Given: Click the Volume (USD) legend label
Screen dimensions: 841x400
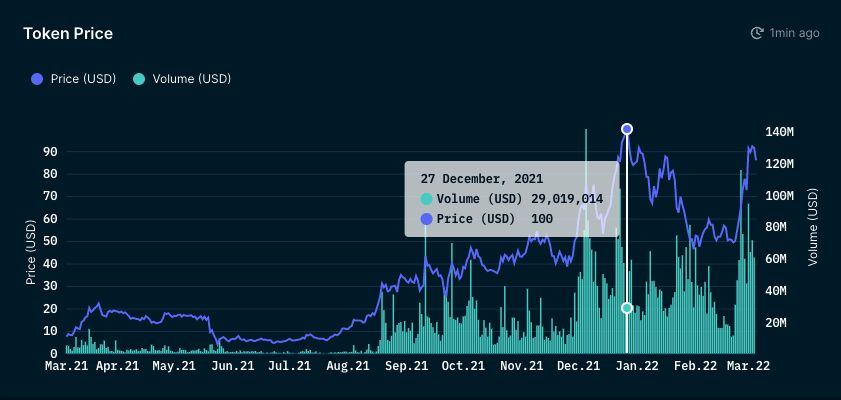Looking at the screenshot, I should click(x=191, y=79).
